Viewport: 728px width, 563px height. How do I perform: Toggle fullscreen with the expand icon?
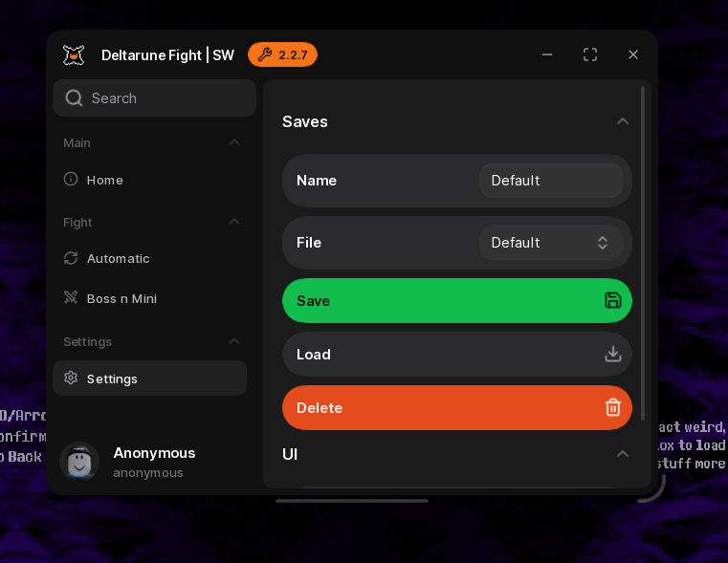click(x=590, y=54)
